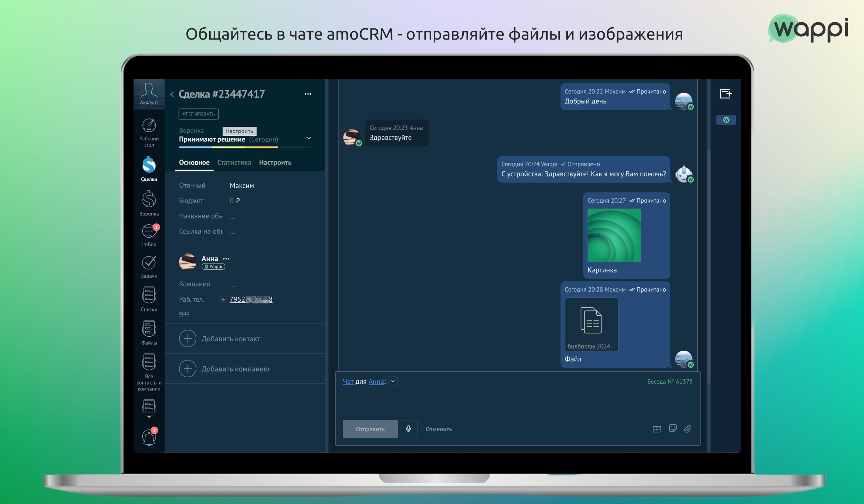The image size is (864, 504).
Task: Click the Добрый день message bubble
Action: tap(615, 97)
